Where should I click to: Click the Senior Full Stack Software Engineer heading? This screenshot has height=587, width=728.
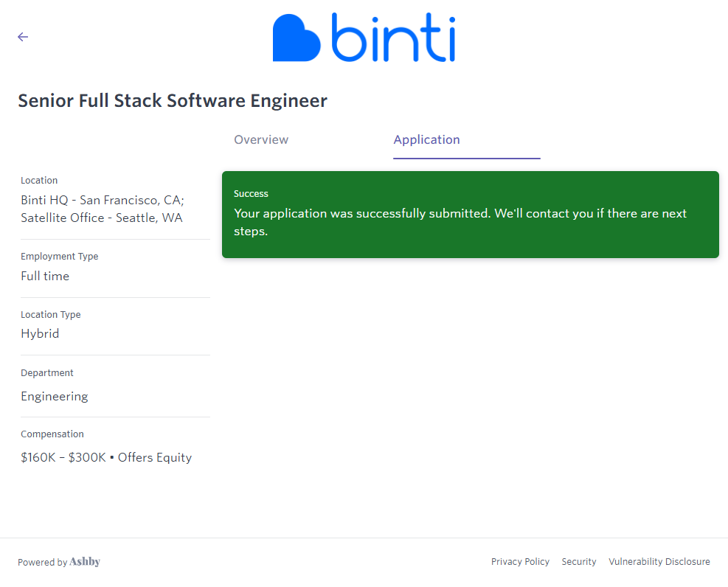173,101
